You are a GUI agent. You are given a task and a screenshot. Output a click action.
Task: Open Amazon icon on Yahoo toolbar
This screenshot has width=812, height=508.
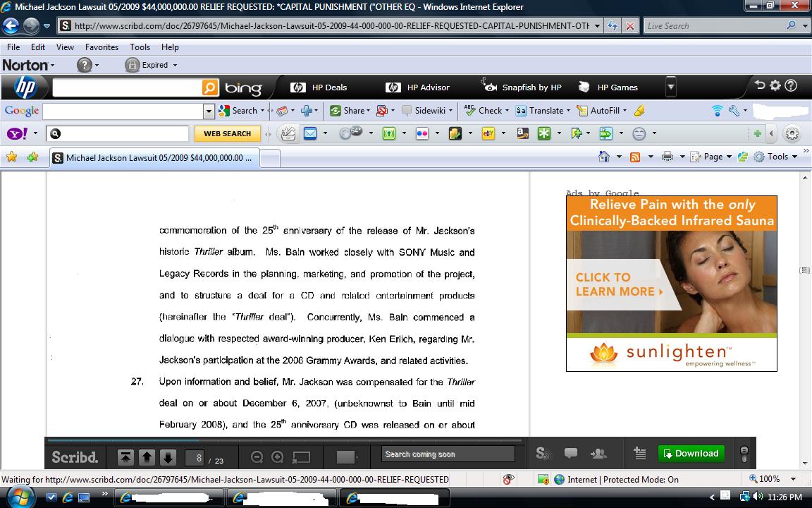pyautogui.click(x=522, y=134)
